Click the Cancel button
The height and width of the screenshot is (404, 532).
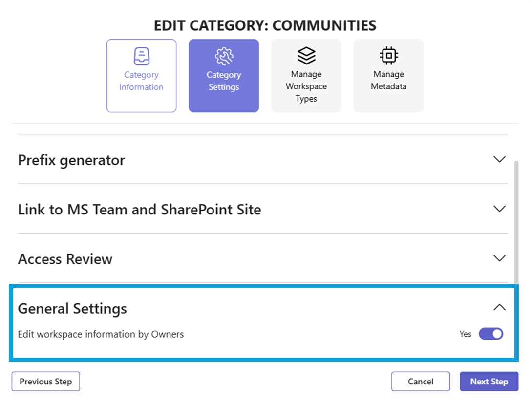coord(421,381)
